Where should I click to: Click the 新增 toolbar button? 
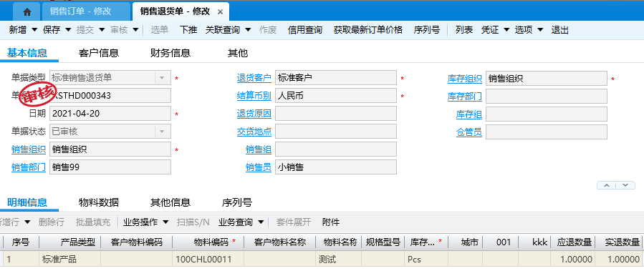18,29
